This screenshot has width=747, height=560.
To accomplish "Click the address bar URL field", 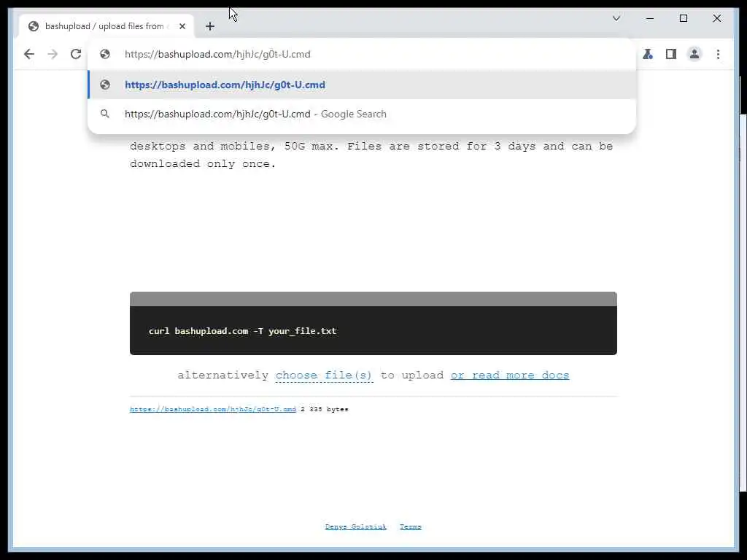I will click(362, 54).
